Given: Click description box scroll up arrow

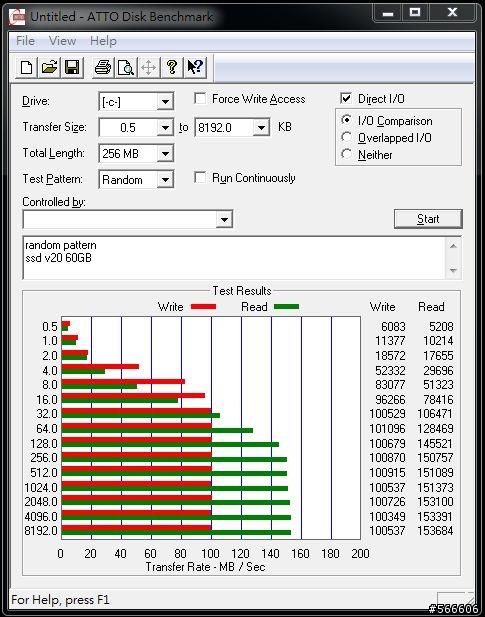Looking at the screenshot, I should [x=453, y=246].
